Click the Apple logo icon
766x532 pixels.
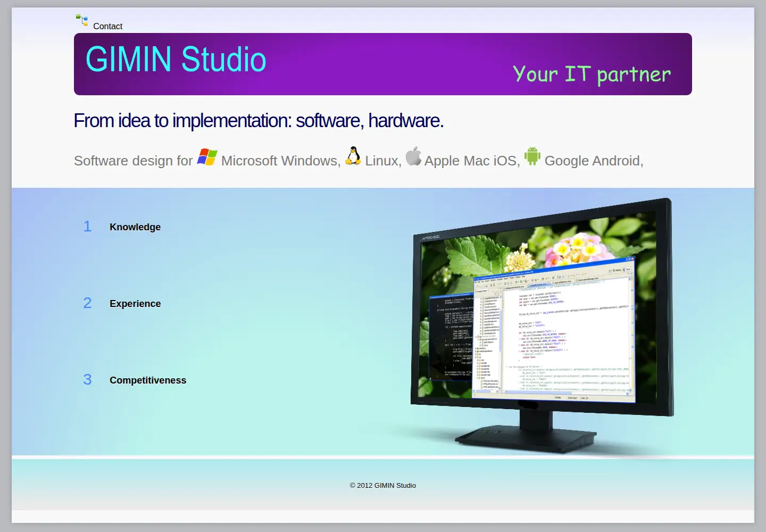tap(413, 156)
